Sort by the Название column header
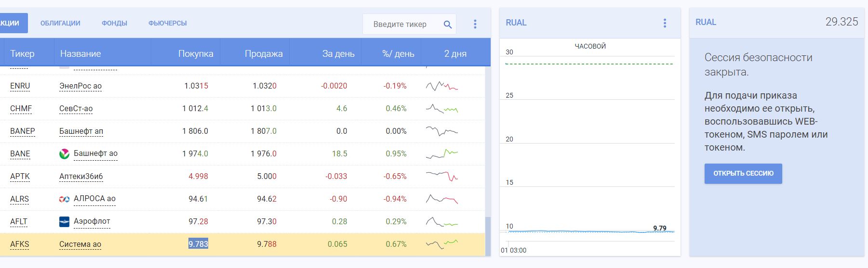 [80, 53]
